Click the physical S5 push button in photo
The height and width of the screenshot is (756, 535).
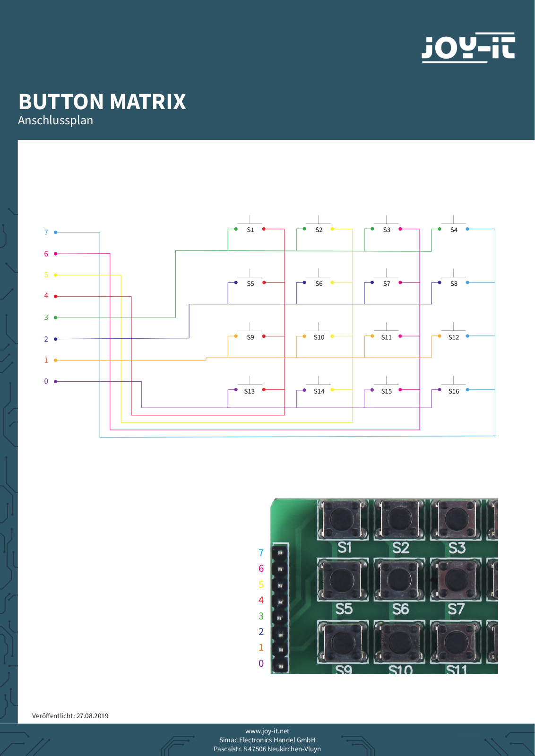click(x=343, y=580)
